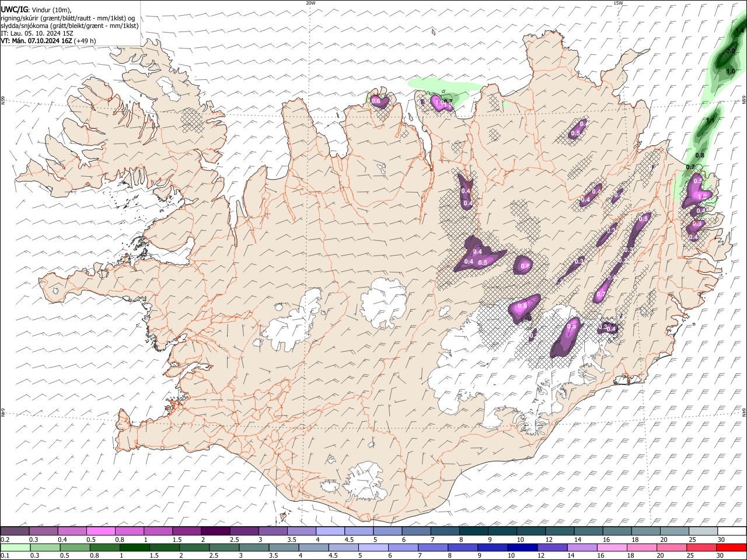Click the dark mauve 0.2 swatch in upper legend row
The image size is (747, 560).
click(15, 531)
